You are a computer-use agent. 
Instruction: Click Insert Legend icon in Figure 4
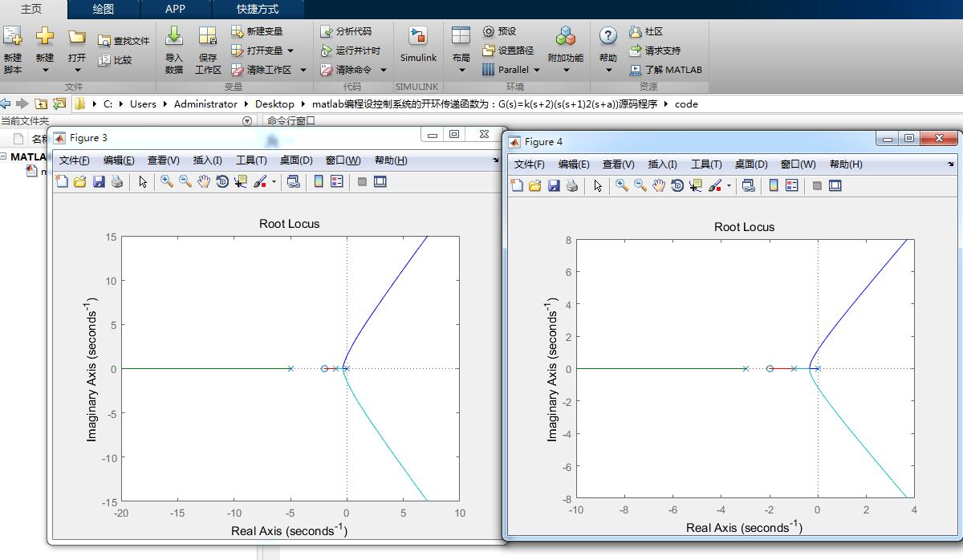792,185
